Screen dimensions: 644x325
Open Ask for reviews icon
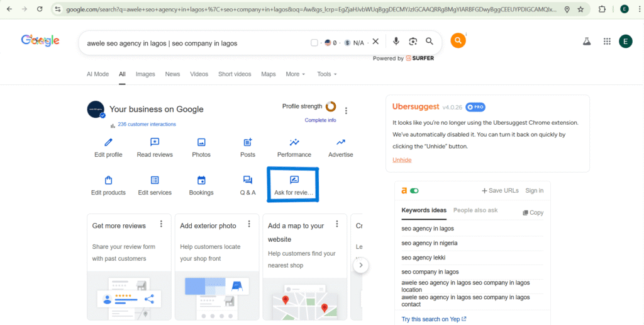point(294,180)
